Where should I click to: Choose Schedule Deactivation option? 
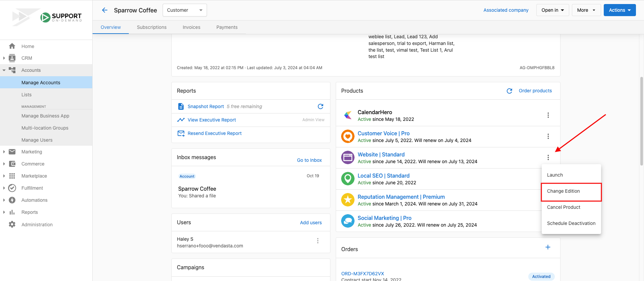(571, 223)
